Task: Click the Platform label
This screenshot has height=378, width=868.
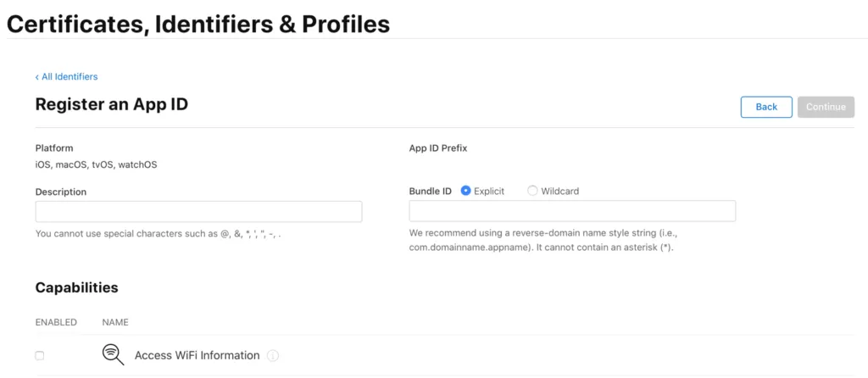Action: pyautogui.click(x=54, y=148)
